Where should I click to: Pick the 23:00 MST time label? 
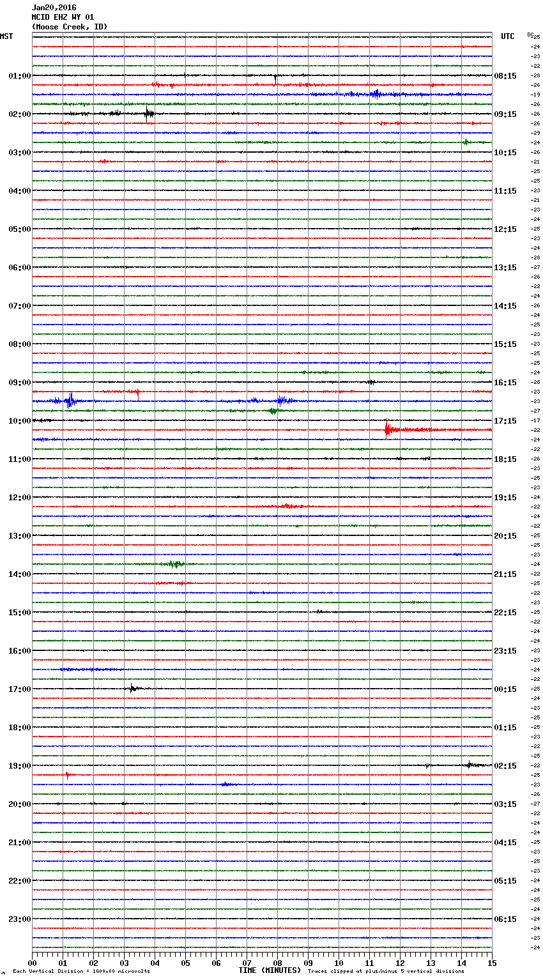point(19,919)
